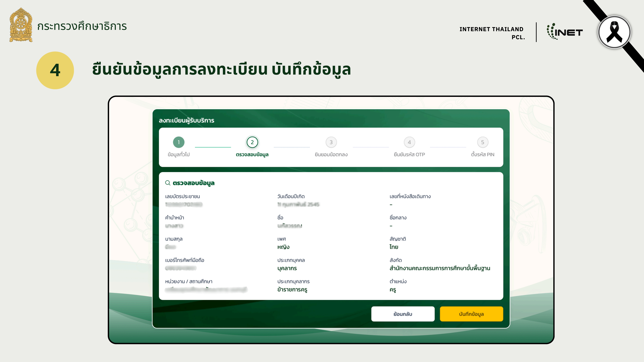Click the black mourning ribbon icon

coord(614,32)
